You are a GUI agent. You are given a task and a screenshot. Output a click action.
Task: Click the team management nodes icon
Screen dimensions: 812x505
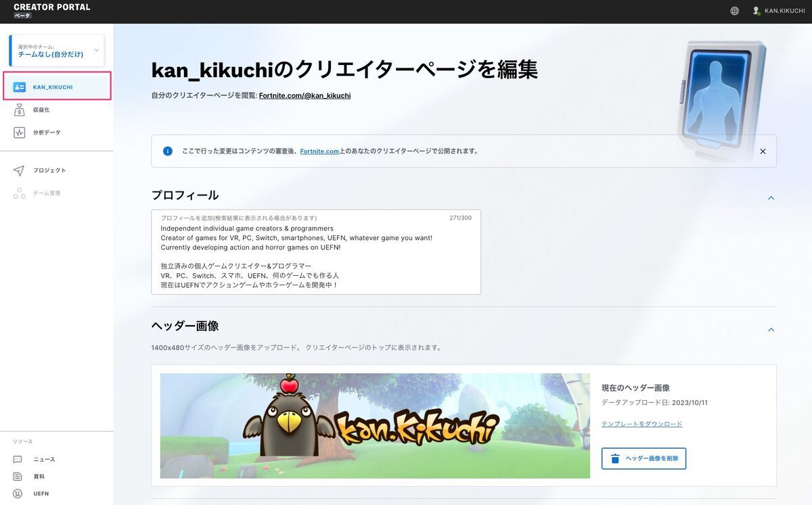tap(19, 193)
